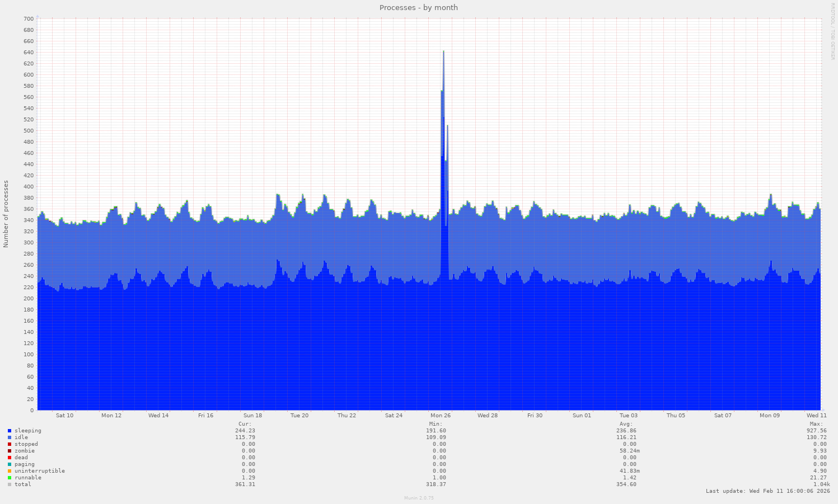
Task: Click the red stopped legend square
Action: (x=9, y=444)
